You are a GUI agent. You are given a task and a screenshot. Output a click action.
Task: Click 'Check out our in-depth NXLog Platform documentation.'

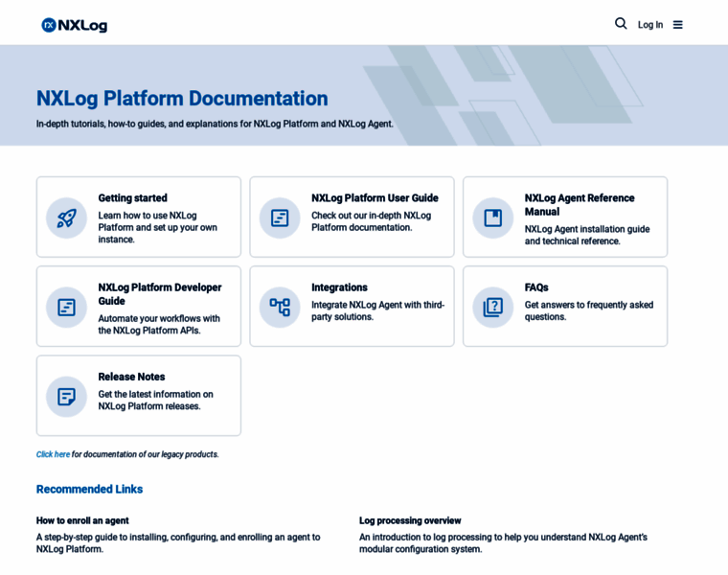[371, 221]
